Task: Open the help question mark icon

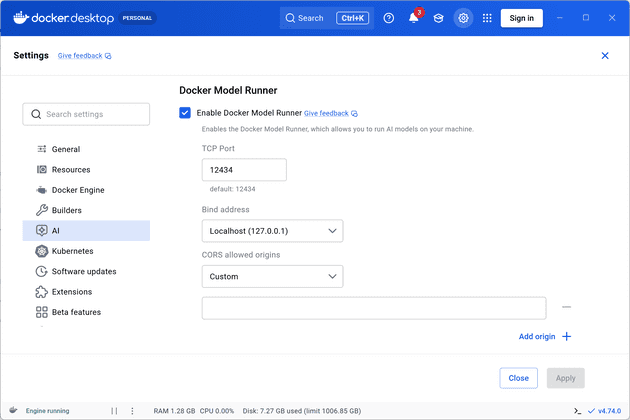Action: tap(389, 18)
